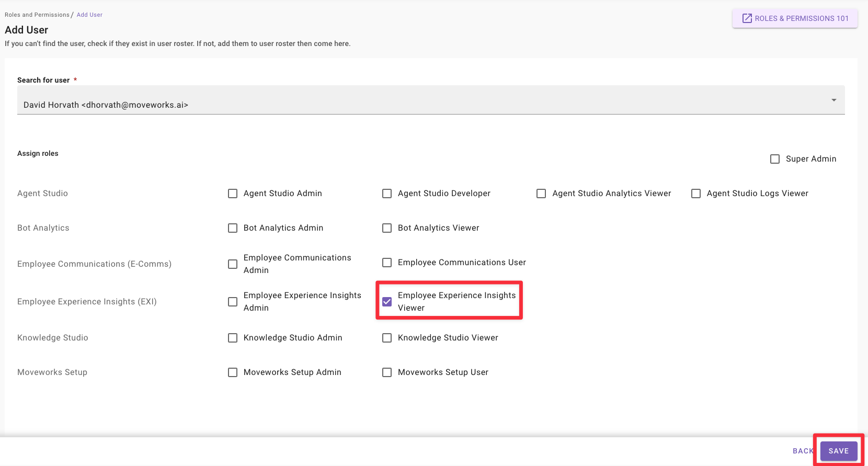
Task: Check the Agent Studio Analytics Viewer role
Action: [541, 194]
